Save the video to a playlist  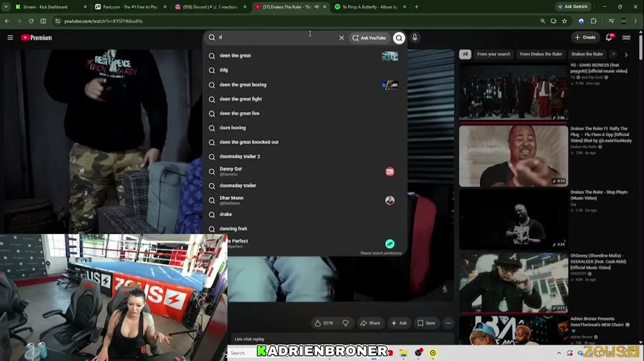426,323
